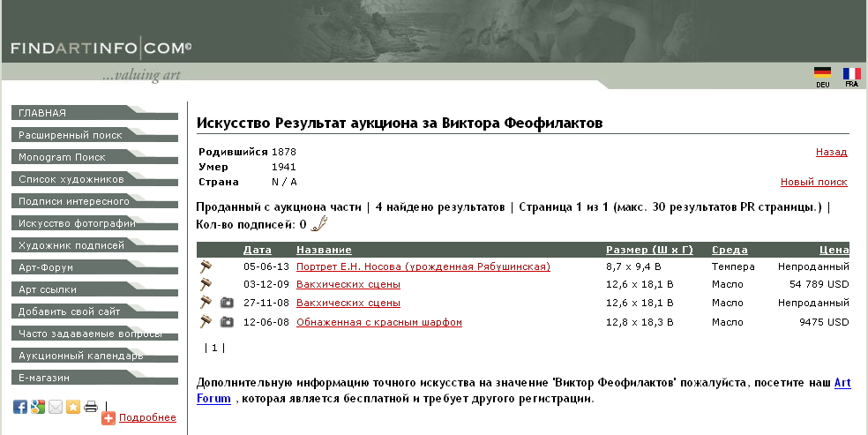Viewport: 868px width, 435px height.
Task: Click the orange plus share icon
Action: coord(108,417)
